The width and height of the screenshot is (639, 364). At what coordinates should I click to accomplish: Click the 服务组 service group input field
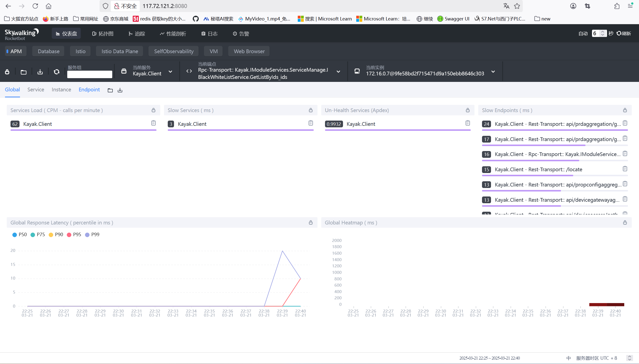click(89, 74)
